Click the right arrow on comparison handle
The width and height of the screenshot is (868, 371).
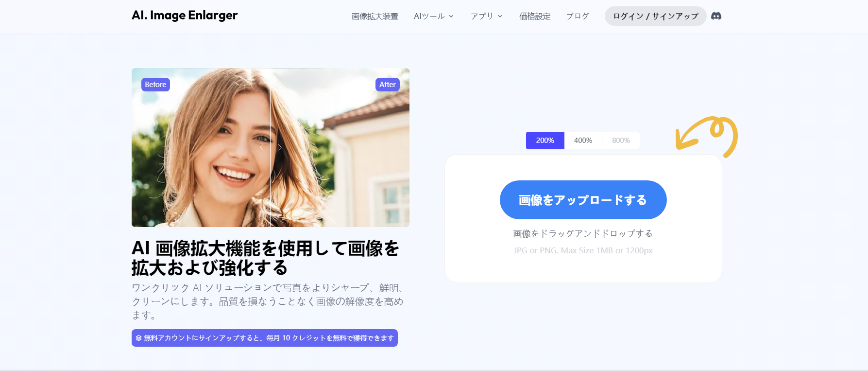(x=280, y=147)
